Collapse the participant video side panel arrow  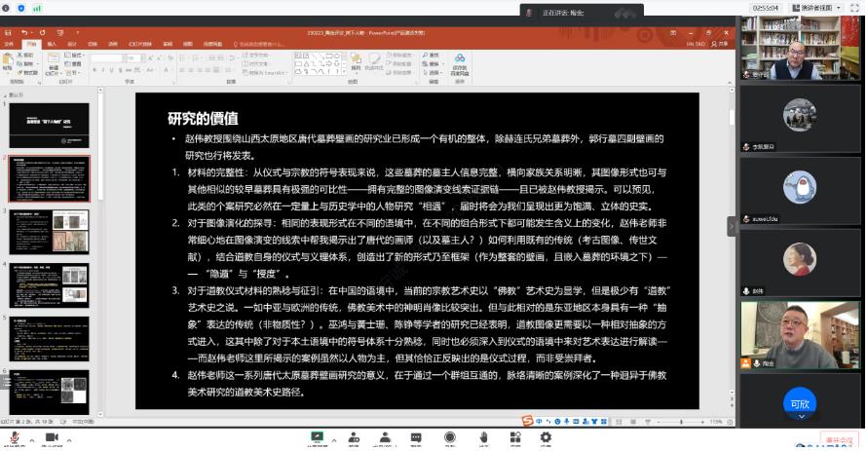(x=732, y=226)
